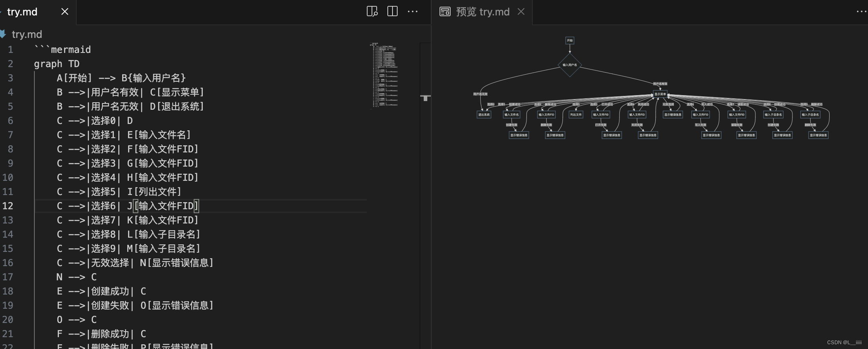This screenshot has height=349, width=868.
Task: Select line number 1 in gutter
Action: click(x=11, y=49)
